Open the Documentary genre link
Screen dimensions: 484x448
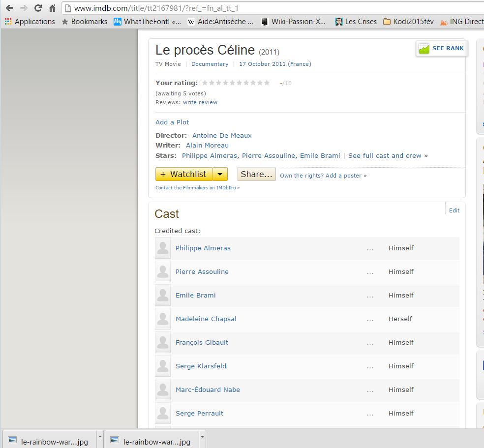(x=210, y=64)
